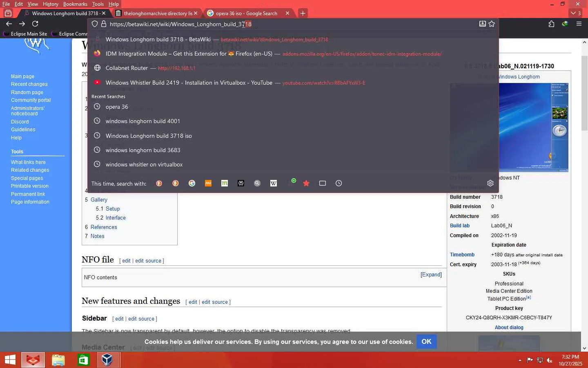Open the Bookmarks menu
The height and width of the screenshot is (368, 588).
coord(75,4)
